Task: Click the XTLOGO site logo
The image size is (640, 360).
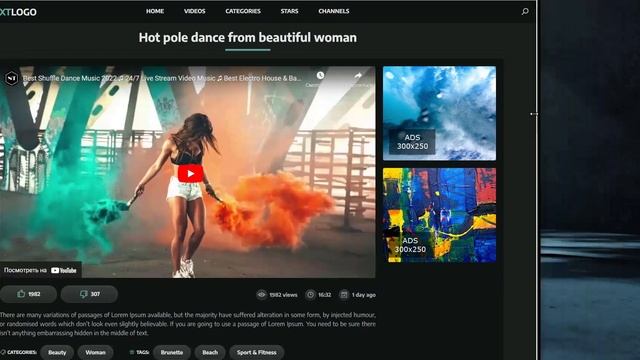Action: coord(18,12)
